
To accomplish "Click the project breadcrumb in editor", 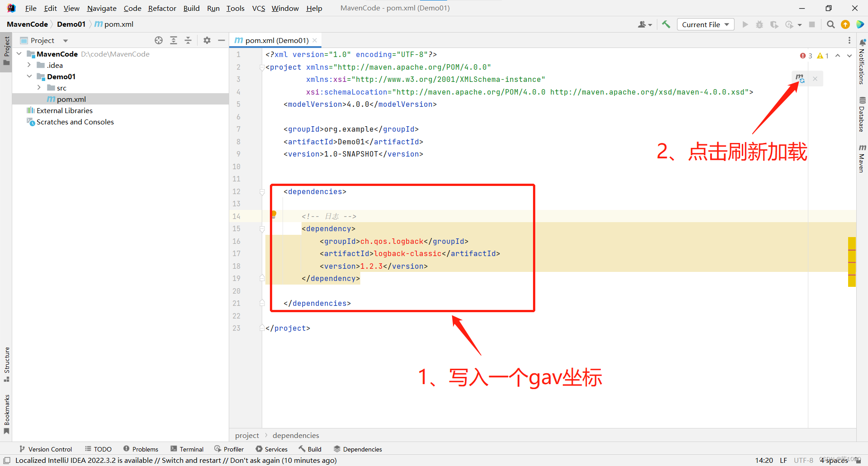I will (x=247, y=435).
